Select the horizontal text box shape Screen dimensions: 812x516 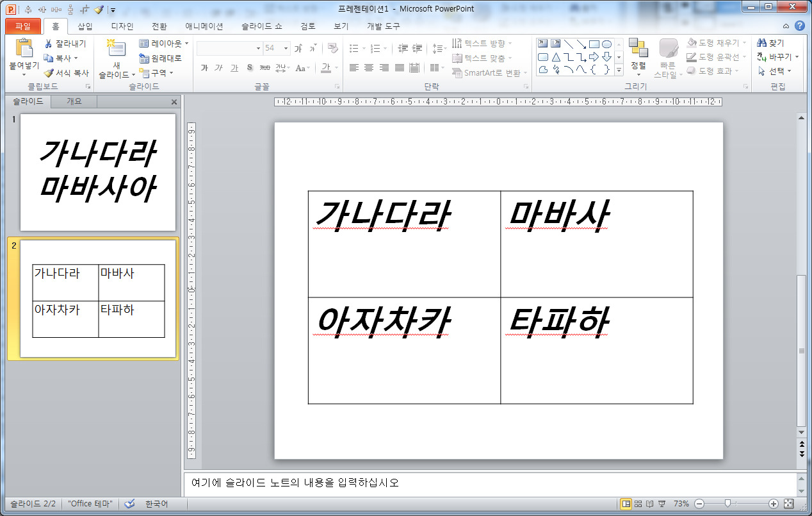[x=542, y=44]
